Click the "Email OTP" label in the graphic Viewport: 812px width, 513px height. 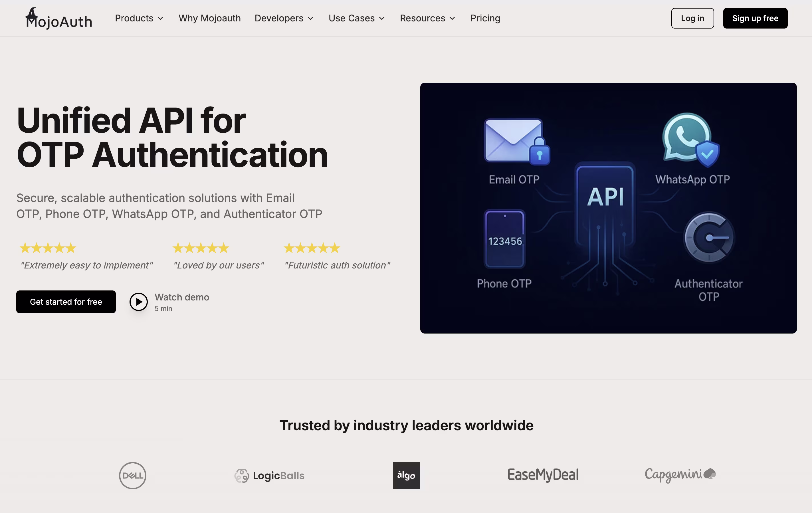click(x=514, y=179)
